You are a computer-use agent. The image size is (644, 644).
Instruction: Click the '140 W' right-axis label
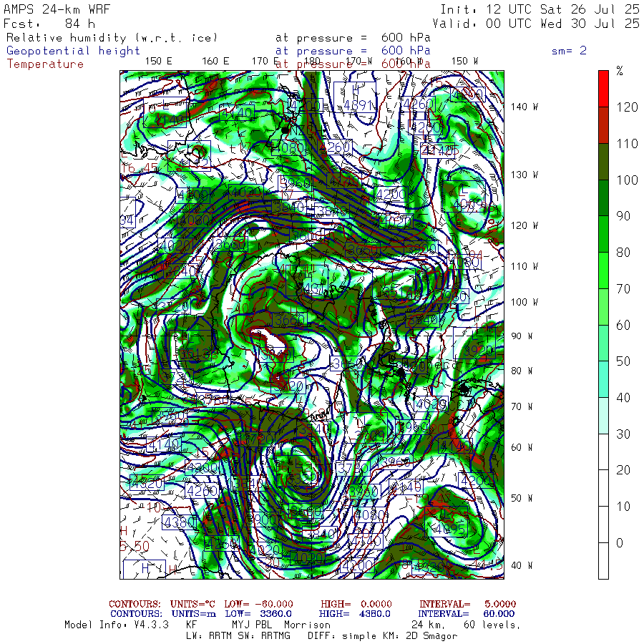click(525, 107)
